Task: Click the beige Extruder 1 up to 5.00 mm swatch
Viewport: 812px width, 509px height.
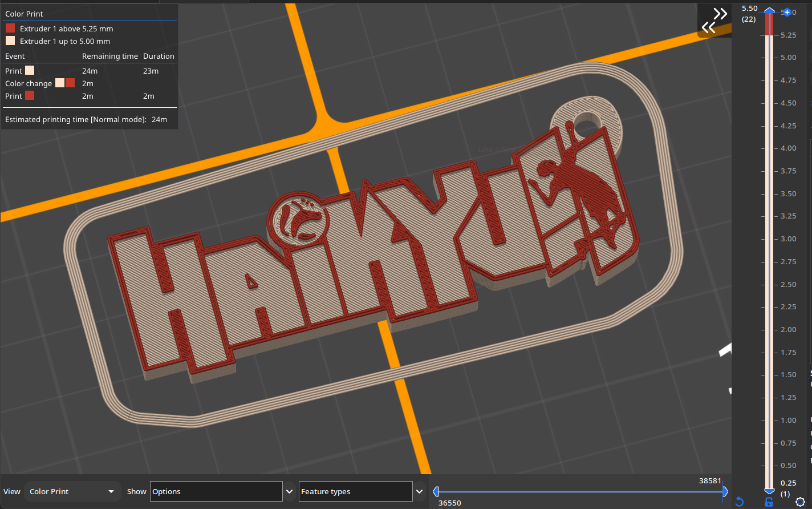Action: 10,41
